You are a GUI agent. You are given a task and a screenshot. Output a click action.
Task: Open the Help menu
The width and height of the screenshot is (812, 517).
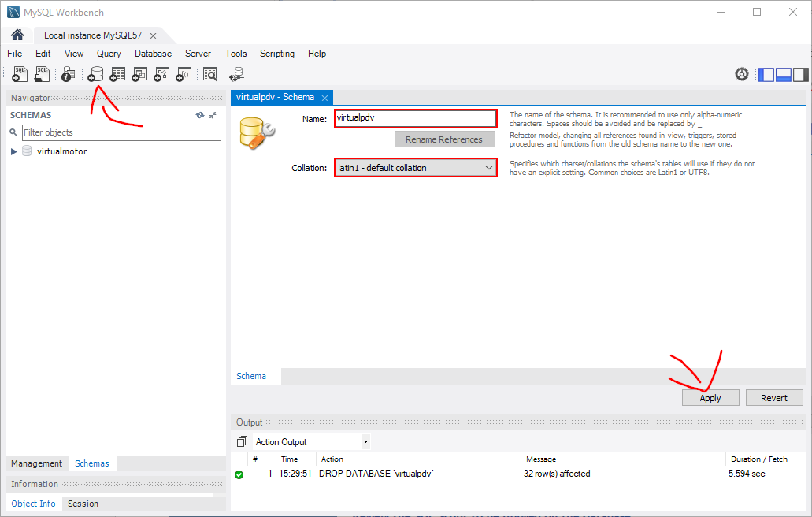[x=317, y=54]
